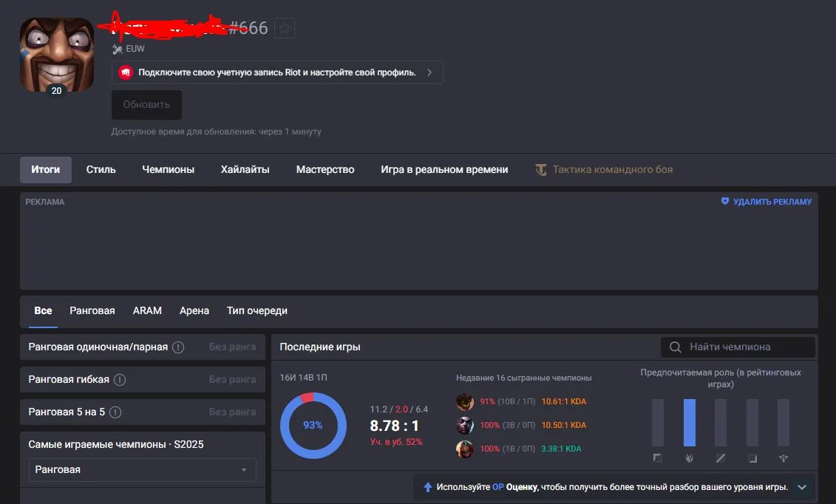This screenshot has width=836, height=504.
Task: Open 'Тактика командного боя' link
Action: click(613, 169)
